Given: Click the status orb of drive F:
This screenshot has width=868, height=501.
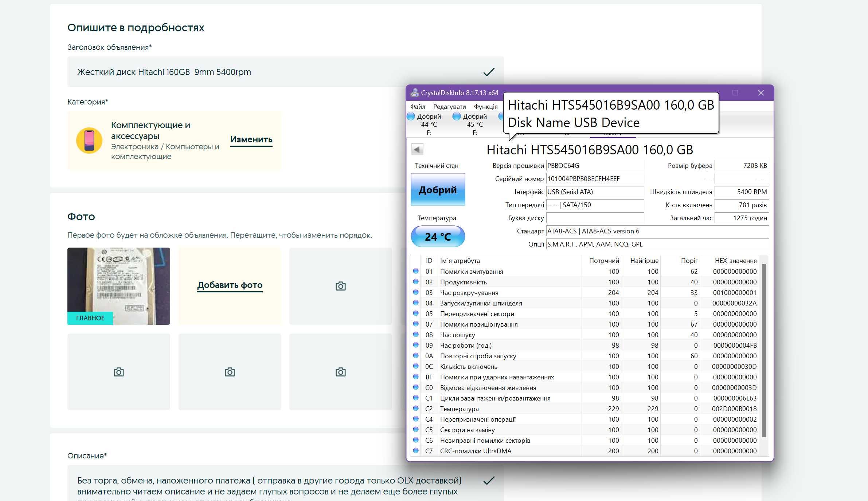Looking at the screenshot, I should pyautogui.click(x=411, y=116).
